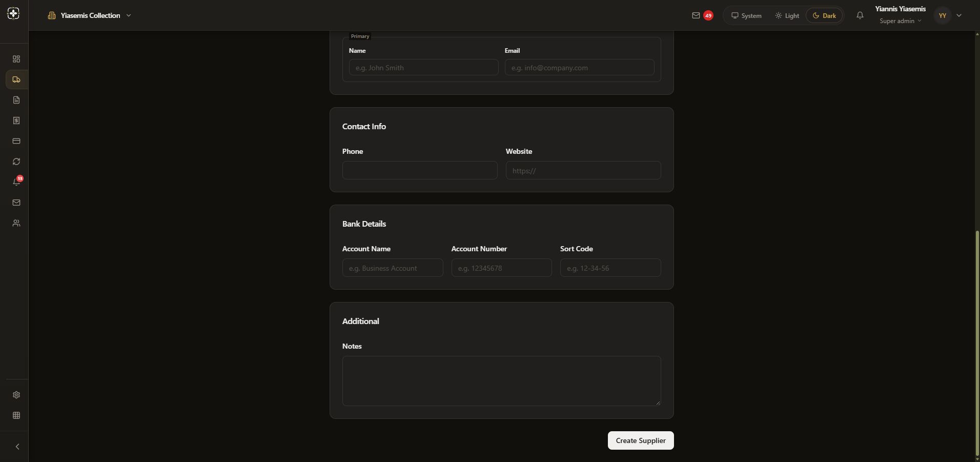The image size is (980, 462).
Task: Open sidebar bell icon with 13 badge
Action: [x=16, y=182]
